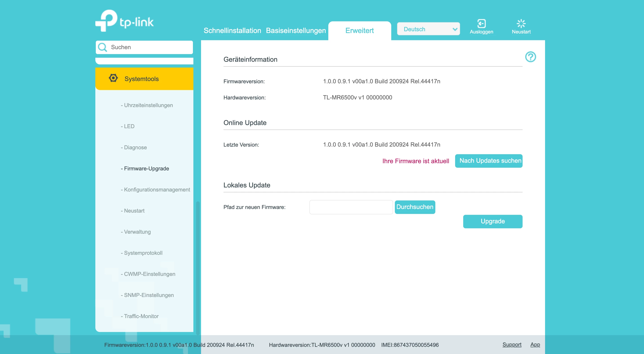
Task: Focus the Suchen search field
Action: (x=150, y=47)
